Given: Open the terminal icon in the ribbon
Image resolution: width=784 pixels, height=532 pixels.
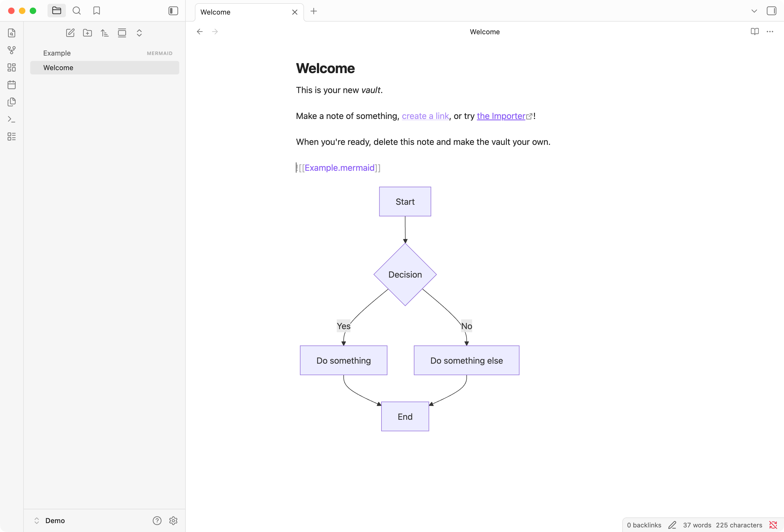Looking at the screenshot, I should tap(11, 119).
